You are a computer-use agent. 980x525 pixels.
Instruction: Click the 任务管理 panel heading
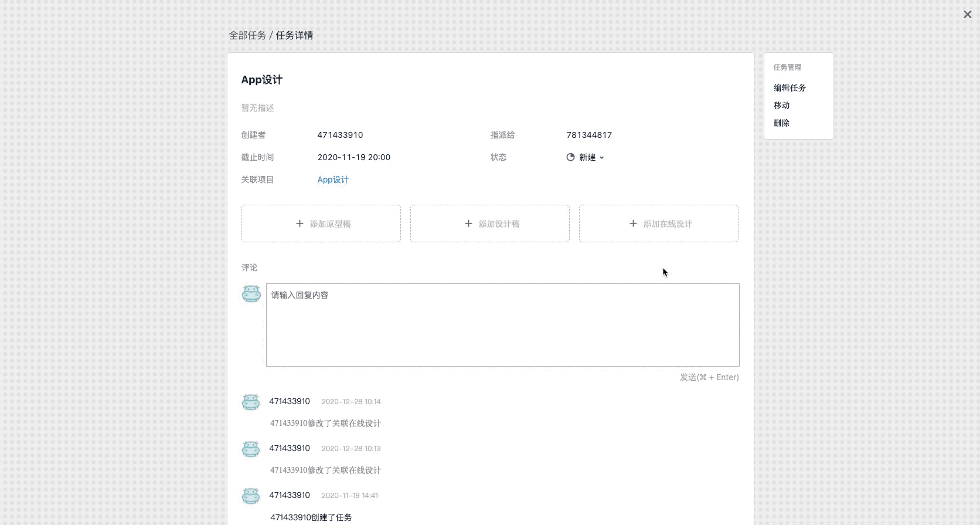point(787,67)
